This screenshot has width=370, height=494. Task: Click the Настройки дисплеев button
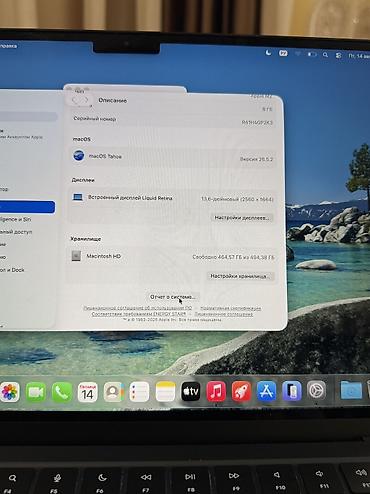pyautogui.click(x=242, y=218)
